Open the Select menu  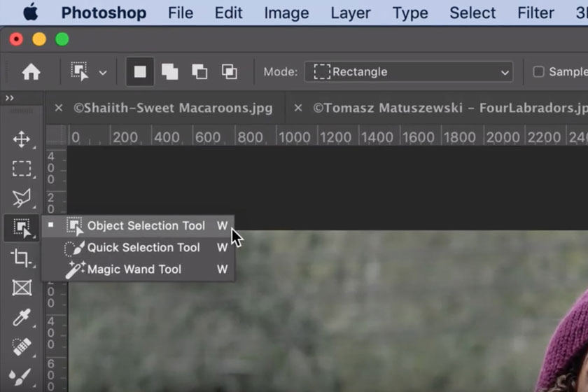472,13
